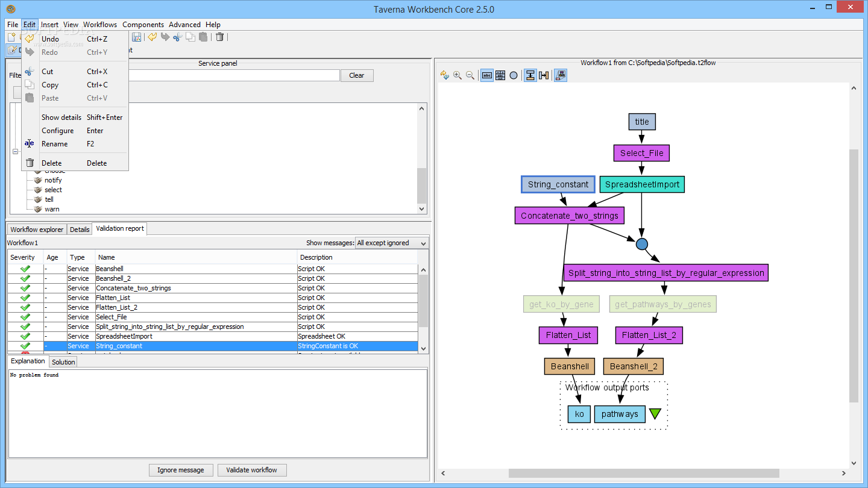
Task: Click the gray redo arrow in the toolbar
Action: 165,37
